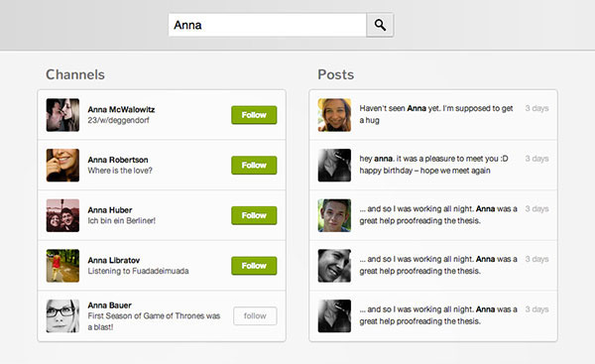Click the magnifying glass search icon
This screenshot has height=364, width=595.
pos(380,25)
